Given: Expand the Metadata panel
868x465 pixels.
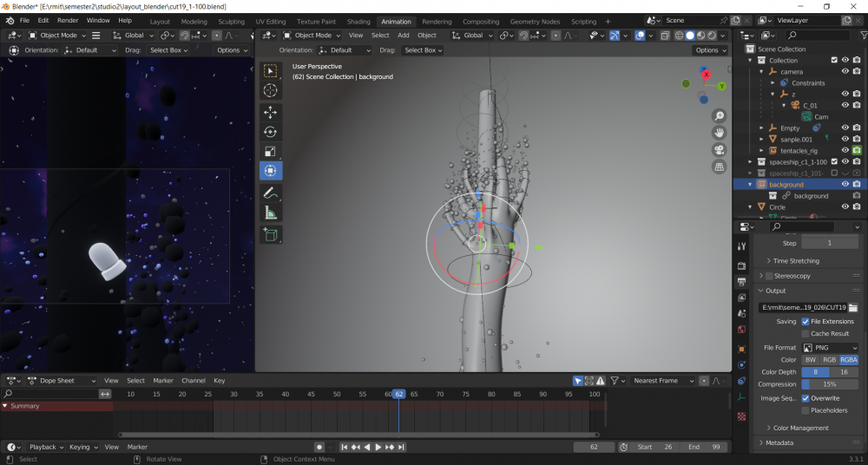Looking at the screenshot, I should (779, 442).
